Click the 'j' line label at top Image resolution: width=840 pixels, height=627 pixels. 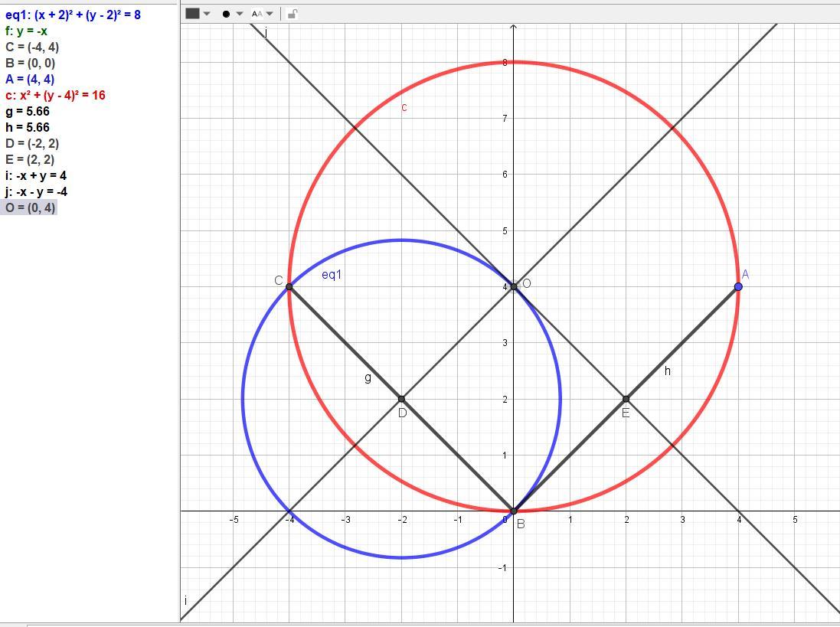pos(266,33)
